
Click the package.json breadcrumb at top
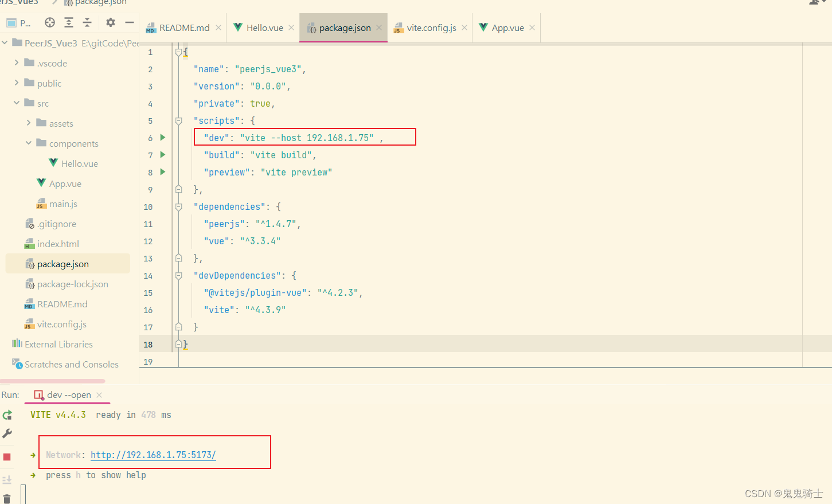click(x=95, y=3)
